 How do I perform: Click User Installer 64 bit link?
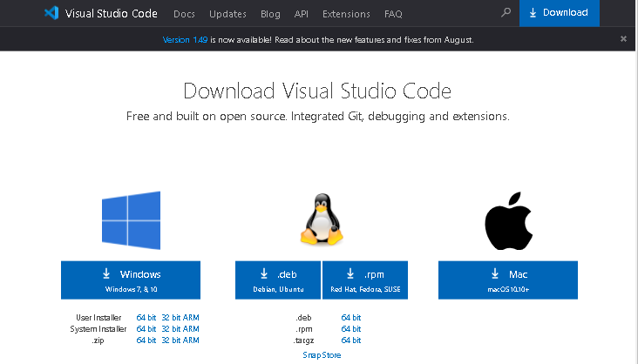pos(146,318)
